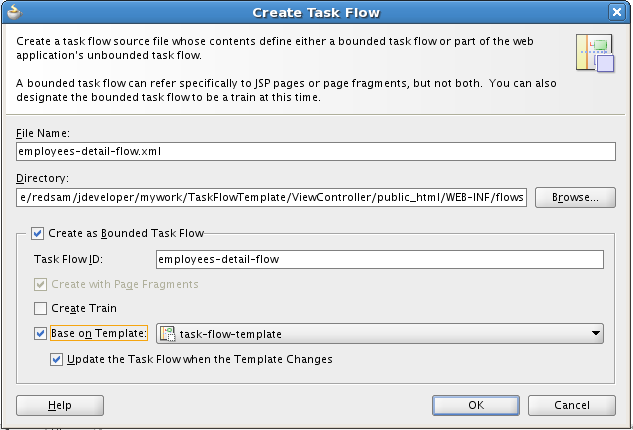Click the JDeveloper icon in title bar
633x430 pixels.
(14, 12)
